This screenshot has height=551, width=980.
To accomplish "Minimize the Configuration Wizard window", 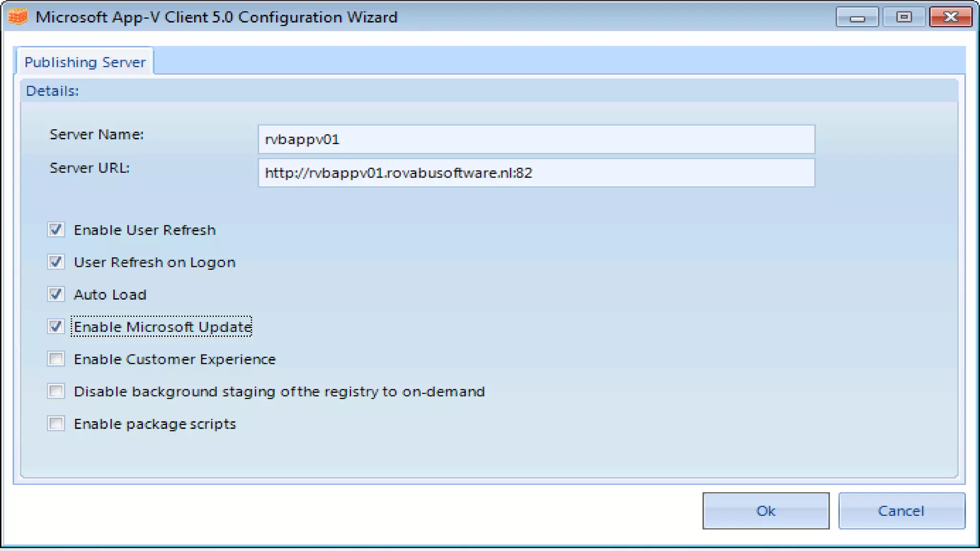I will point(857,17).
